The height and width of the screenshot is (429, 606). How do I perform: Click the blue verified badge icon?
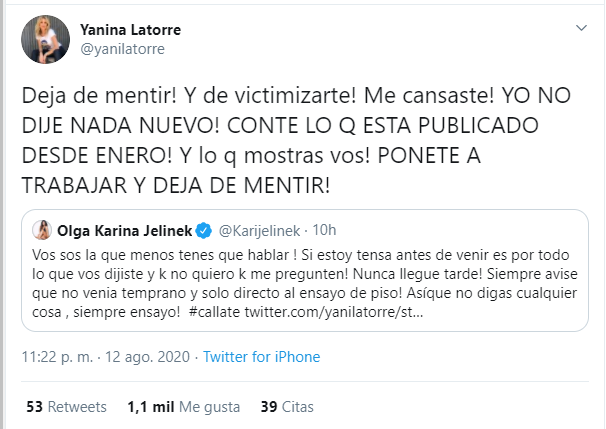(204, 231)
